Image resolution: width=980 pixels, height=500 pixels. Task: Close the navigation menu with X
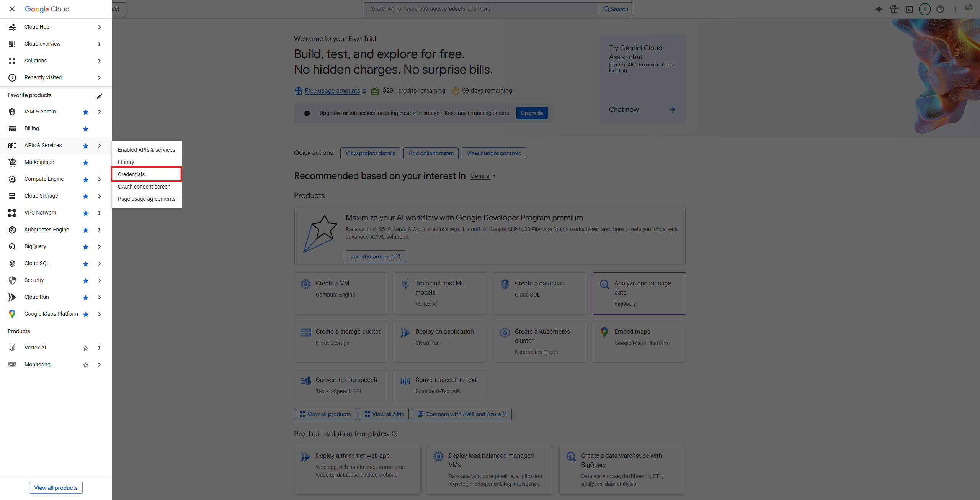[12, 9]
